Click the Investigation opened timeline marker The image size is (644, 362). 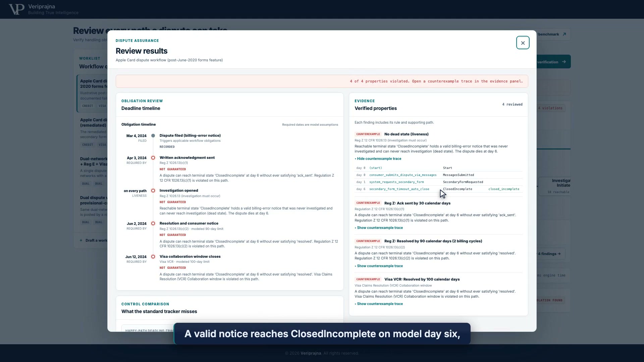[x=153, y=191]
